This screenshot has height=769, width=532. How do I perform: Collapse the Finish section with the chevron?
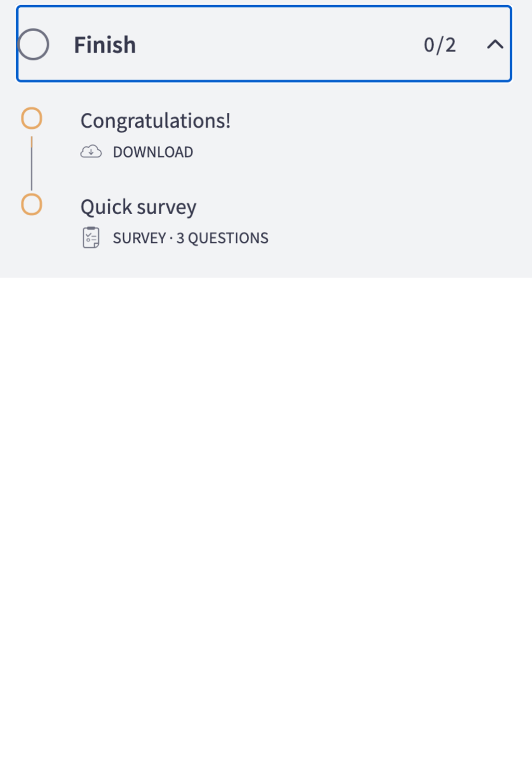pyautogui.click(x=495, y=45)
